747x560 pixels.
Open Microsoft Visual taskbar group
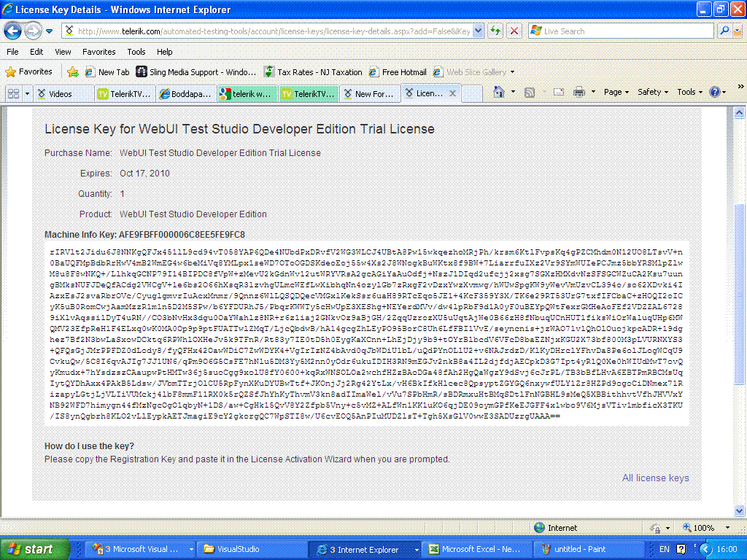click(142, 549)
